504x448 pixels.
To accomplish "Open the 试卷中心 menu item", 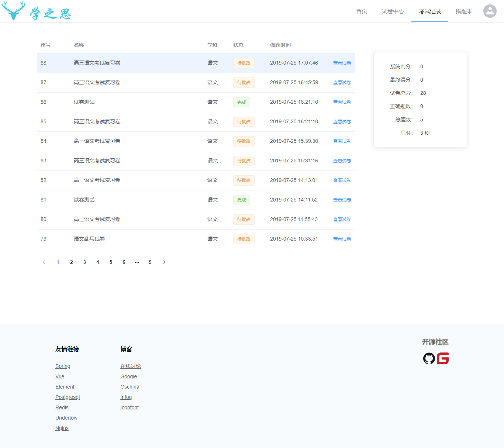I will coord(393,11).
